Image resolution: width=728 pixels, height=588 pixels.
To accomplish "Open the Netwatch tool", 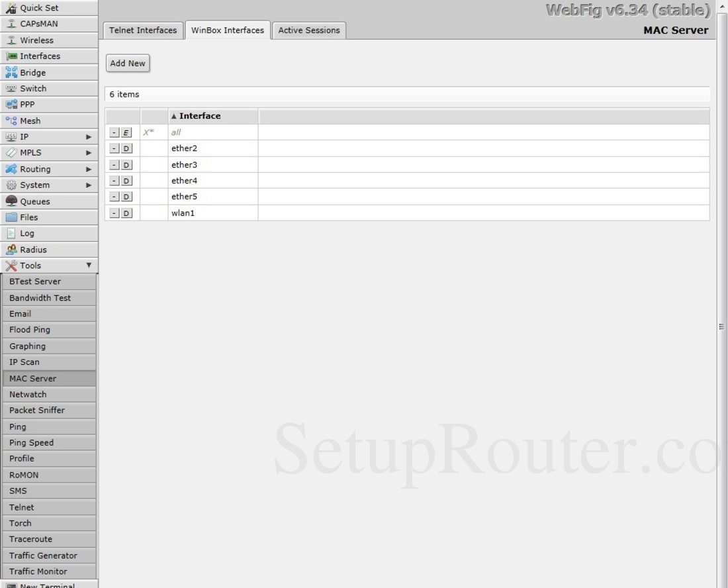I will 49,395.
